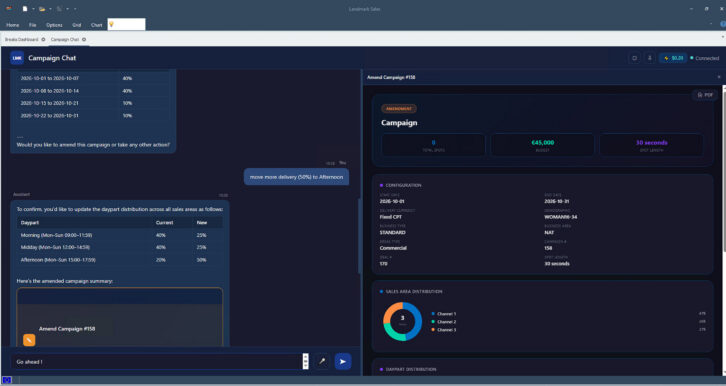Click the new document icon in quick access toolbar
The image size is (726, 386).
(x=25, y=9)
